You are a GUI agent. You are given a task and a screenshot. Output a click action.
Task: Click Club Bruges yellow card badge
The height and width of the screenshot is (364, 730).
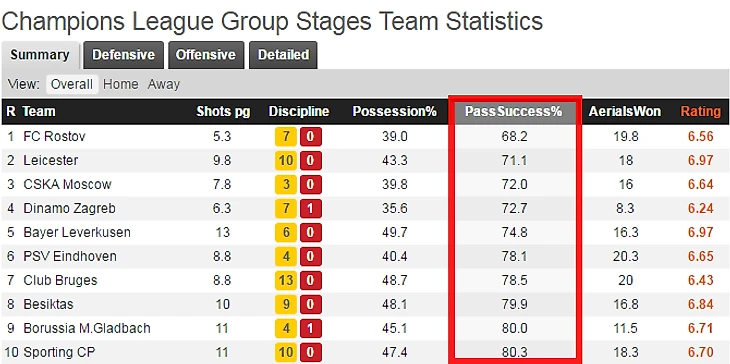[286, 281]
